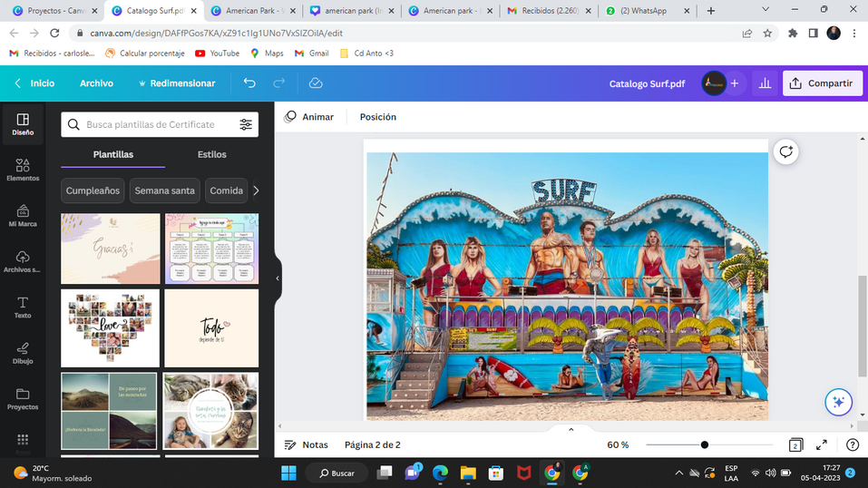
Task: Click the analytics bar chart icon
Action: [765, 83]
